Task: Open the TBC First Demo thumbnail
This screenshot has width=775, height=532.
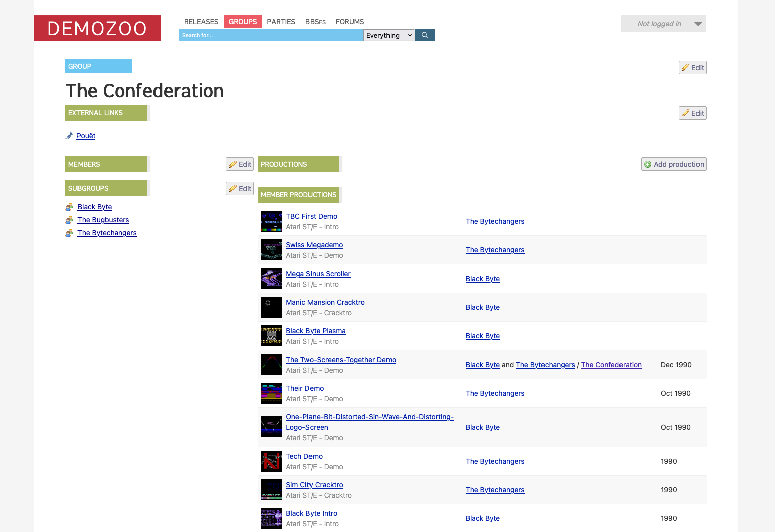Action: coord(271,221)
